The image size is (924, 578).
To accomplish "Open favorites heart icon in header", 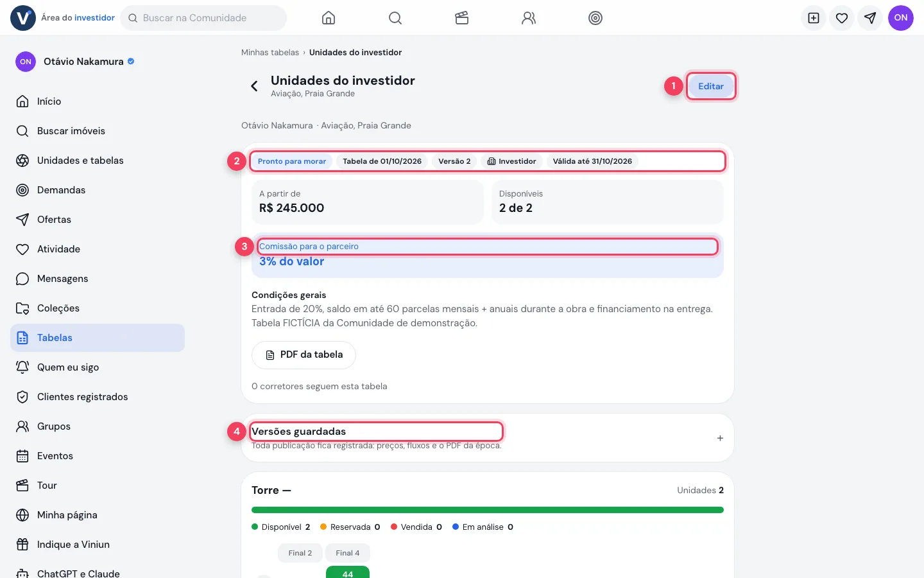I will [x=842, y=18].
